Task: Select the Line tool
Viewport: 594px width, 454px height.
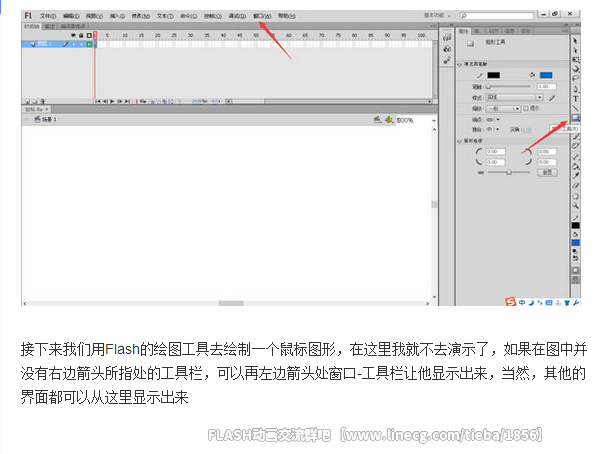Action: pos(575,108)
